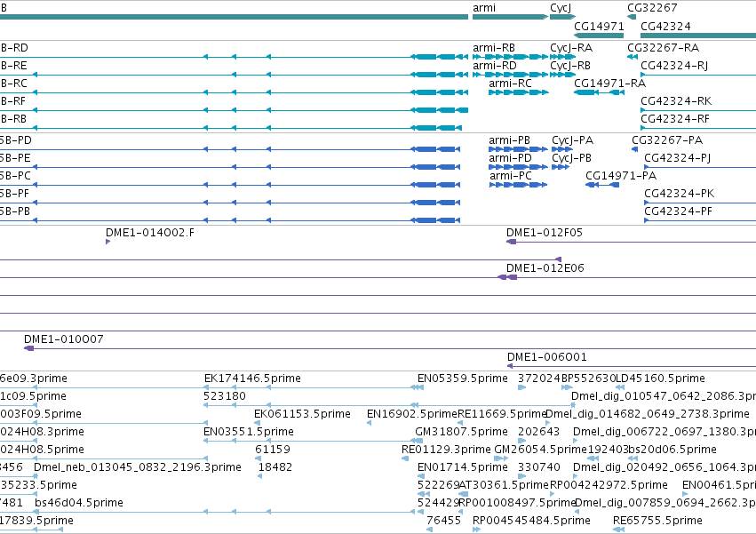The width and height of the screenshot is (756, 534).
Task: Select the Dmel_dig_014682_0649_2738.3prime label
Action: click(x=647, y=414)
